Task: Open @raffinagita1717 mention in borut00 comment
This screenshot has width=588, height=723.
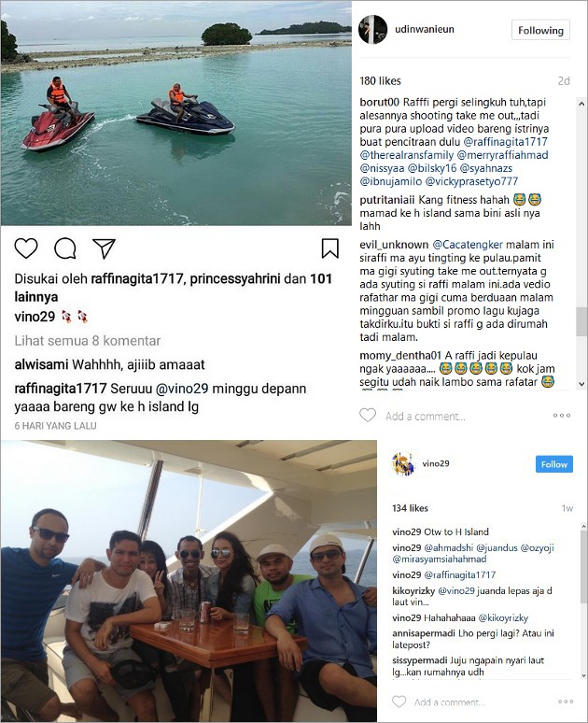Action: [x=505, y=142]
